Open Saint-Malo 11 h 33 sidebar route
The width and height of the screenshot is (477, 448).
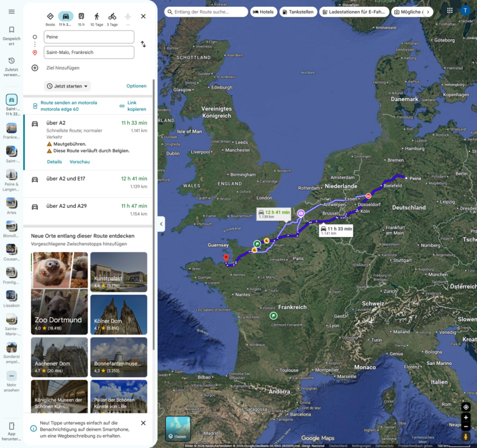pyautogui.click(x=12, y=105)
